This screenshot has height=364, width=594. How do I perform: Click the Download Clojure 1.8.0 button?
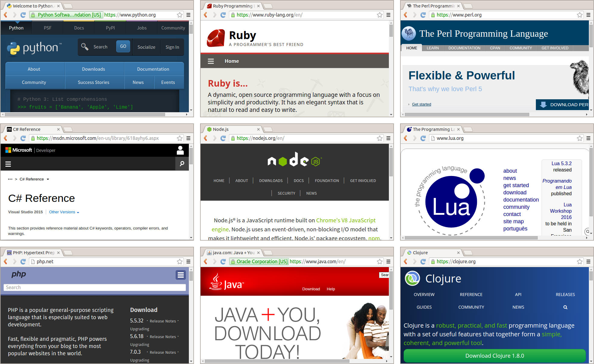pos(494,356)
